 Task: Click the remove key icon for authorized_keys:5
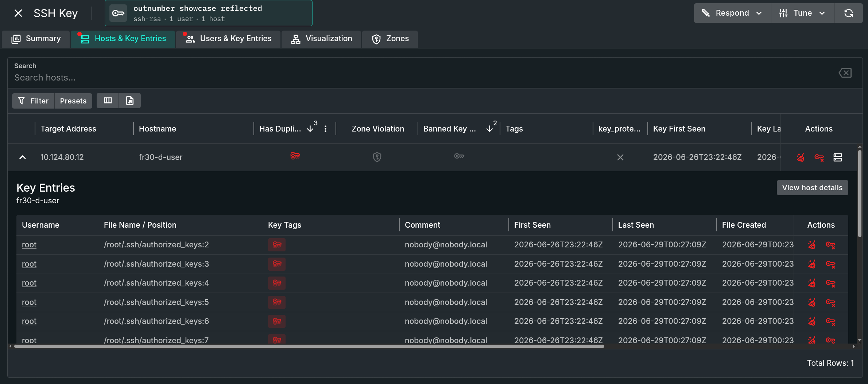(830, 302)
